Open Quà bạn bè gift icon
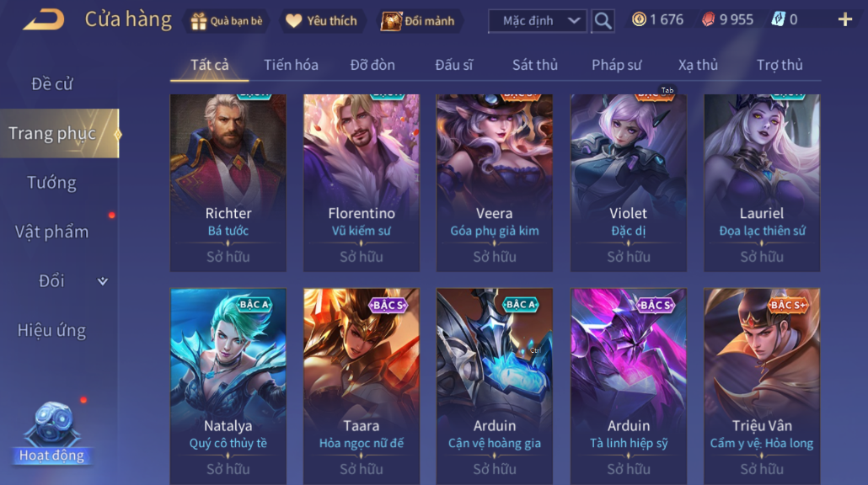The image size is (868, 485). pyautogui.click(x=198, y=21)
